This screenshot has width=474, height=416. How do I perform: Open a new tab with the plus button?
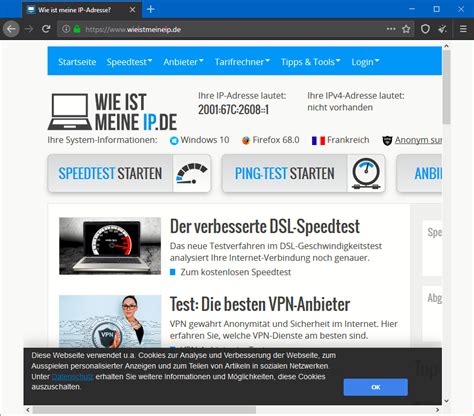150,9
